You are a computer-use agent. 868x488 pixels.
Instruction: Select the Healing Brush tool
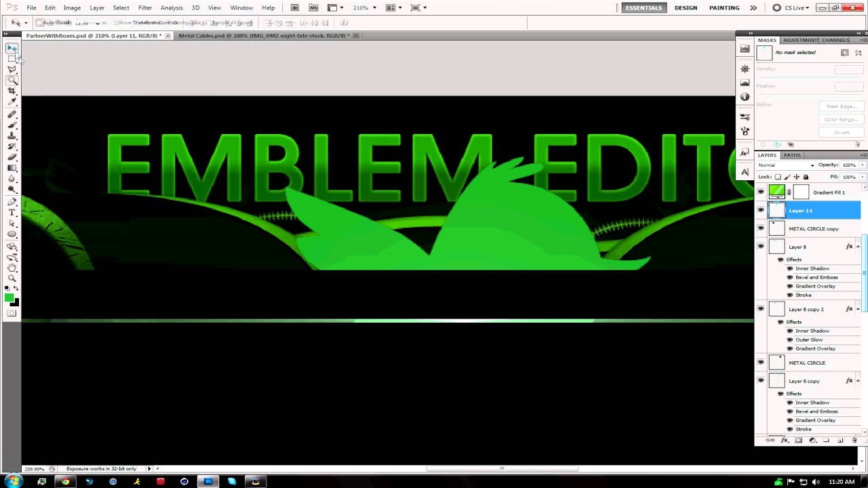pyautogui.click(x=12, y=115)
